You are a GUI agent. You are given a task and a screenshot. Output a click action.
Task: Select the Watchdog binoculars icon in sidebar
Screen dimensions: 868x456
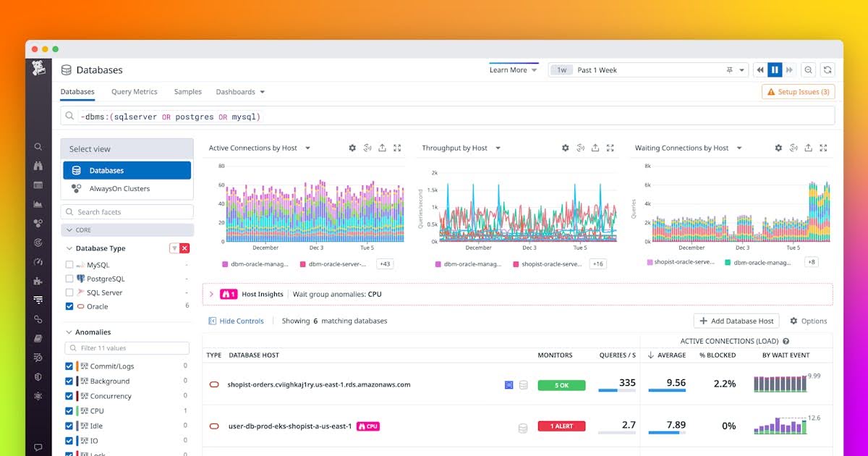[38, 165]
